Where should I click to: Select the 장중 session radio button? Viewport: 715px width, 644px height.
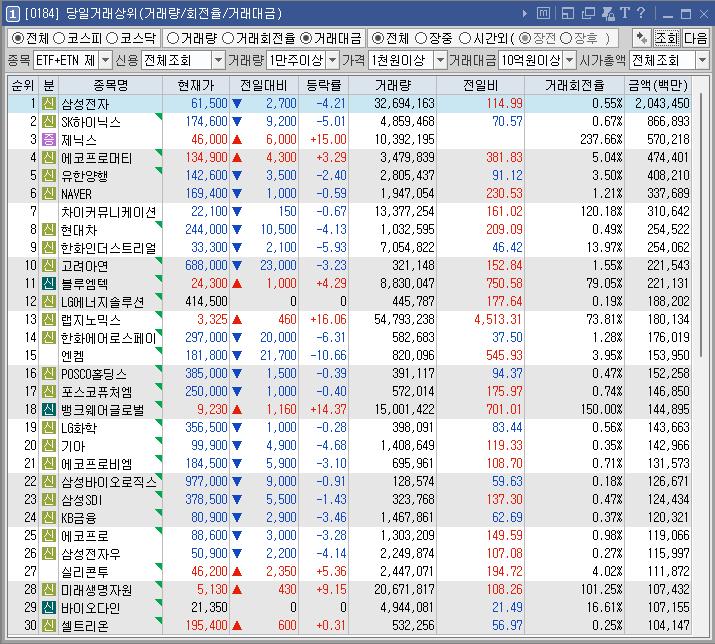(421, 38)
